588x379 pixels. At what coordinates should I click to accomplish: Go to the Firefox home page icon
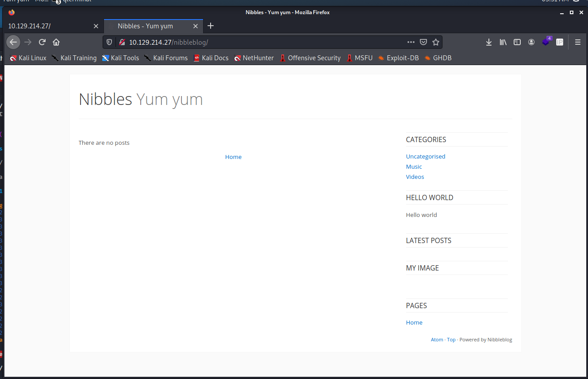pos(56,42)
